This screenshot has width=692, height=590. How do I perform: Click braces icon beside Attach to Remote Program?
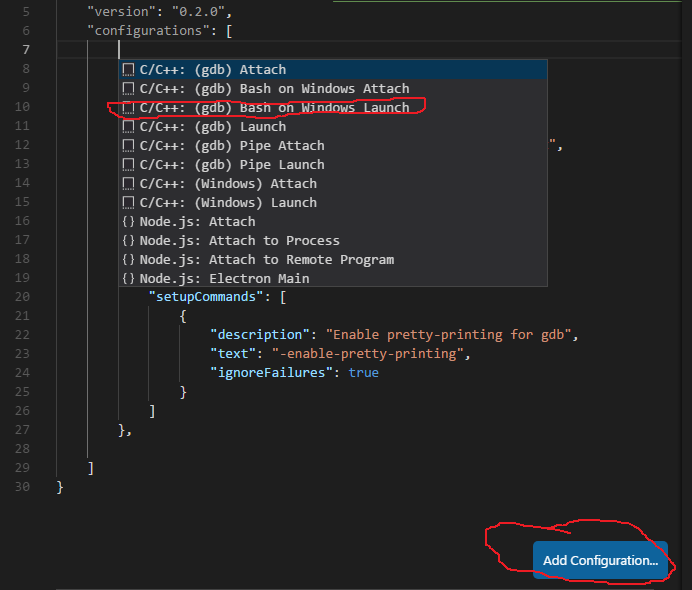128,259
